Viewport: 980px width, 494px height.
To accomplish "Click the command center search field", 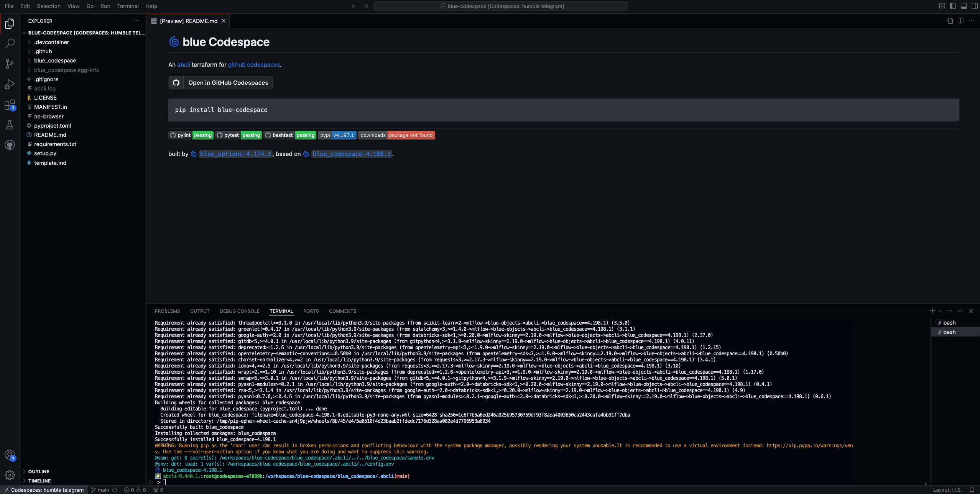I will click(501, 6).
